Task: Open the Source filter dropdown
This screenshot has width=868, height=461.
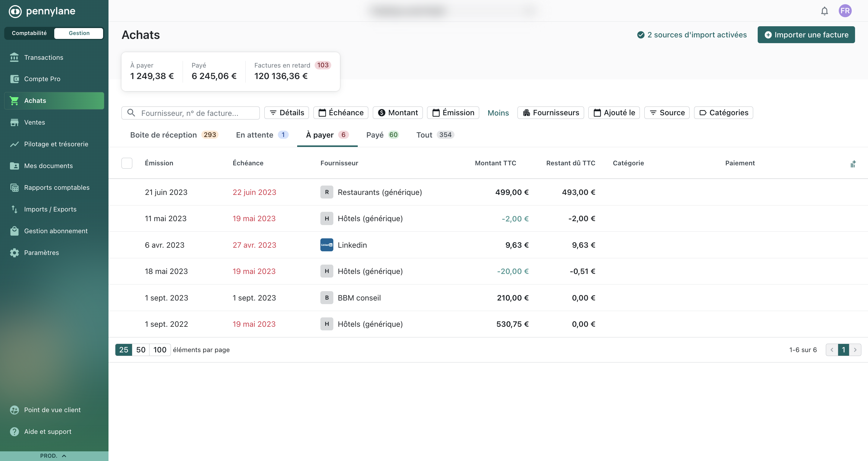Action: pyautogui.click(x=667, y=113)
